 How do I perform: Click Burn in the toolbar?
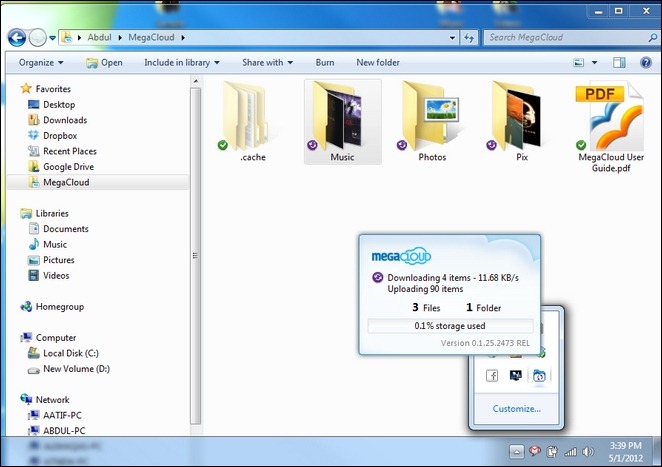coord(325,62)
